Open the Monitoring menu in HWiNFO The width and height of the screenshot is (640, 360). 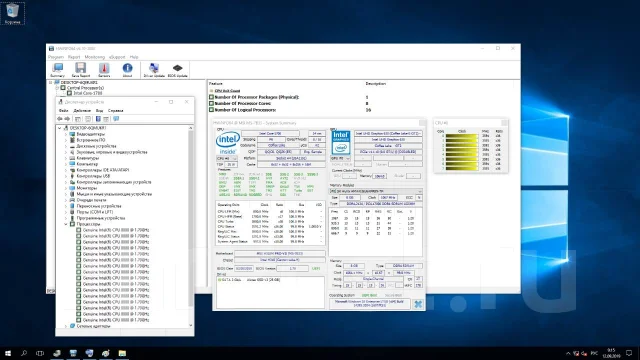(x=95, y=57)
